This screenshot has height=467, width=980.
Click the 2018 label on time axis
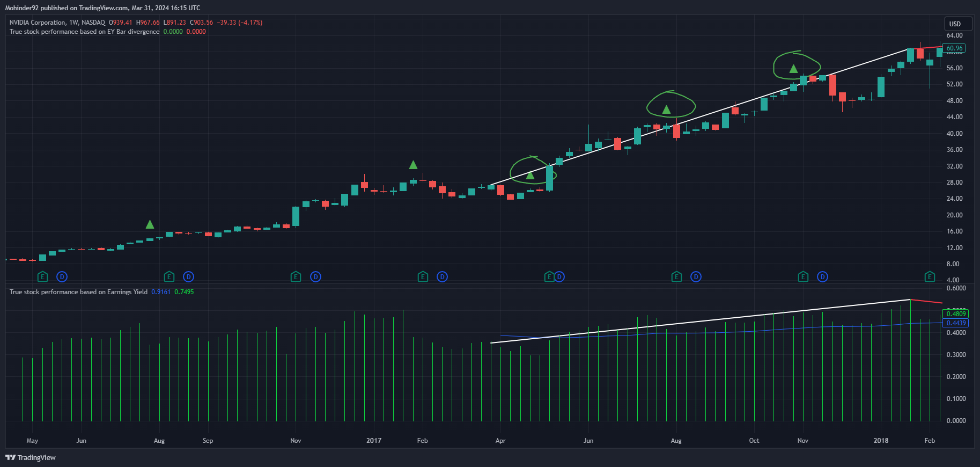881,441
